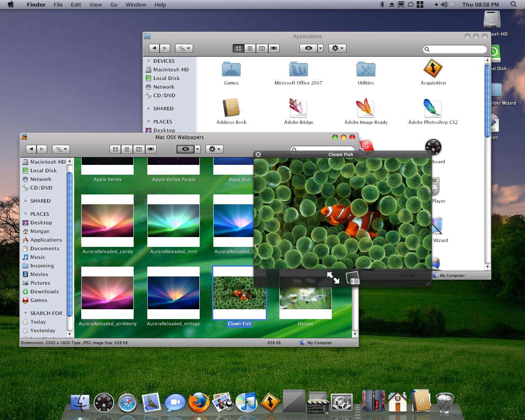
Task: Open the Go menu
Action: (x=114, y=5)
